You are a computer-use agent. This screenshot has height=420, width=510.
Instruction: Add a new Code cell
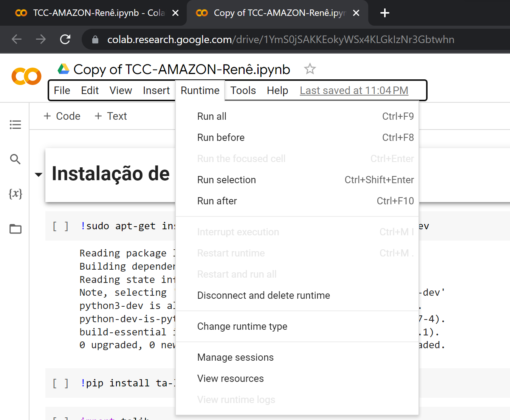point(62,116)
